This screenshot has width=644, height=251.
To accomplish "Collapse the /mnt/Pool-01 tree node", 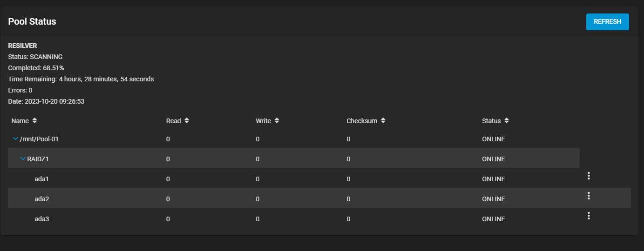I will [15, 139].
